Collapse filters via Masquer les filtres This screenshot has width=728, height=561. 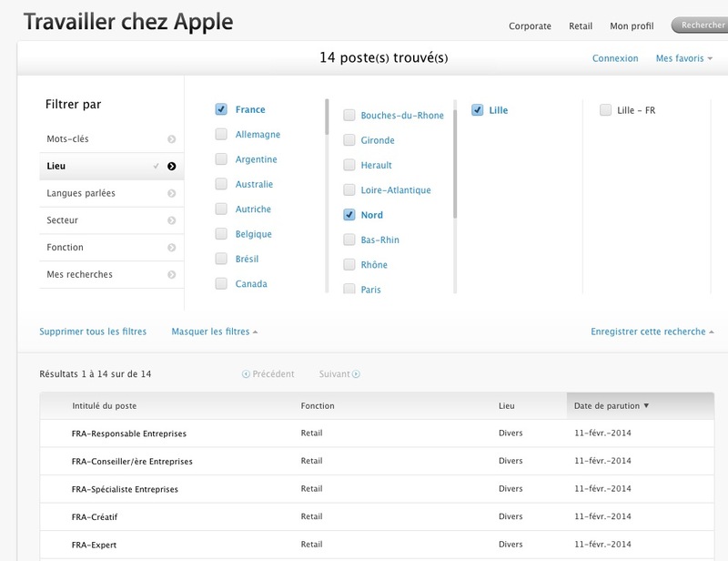pyautogui.click(x=215, y=331)
